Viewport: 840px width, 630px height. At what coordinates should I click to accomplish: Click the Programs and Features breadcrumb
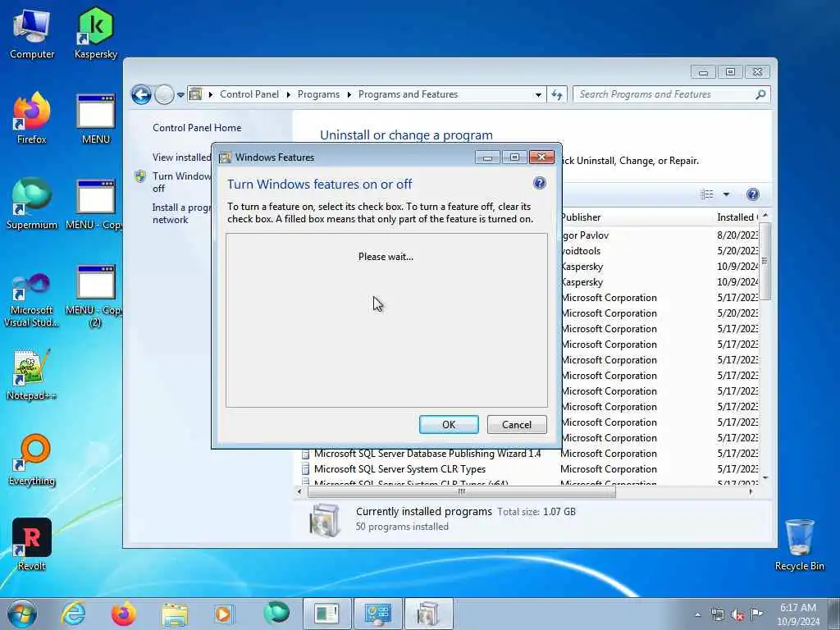tap(408, 94)
